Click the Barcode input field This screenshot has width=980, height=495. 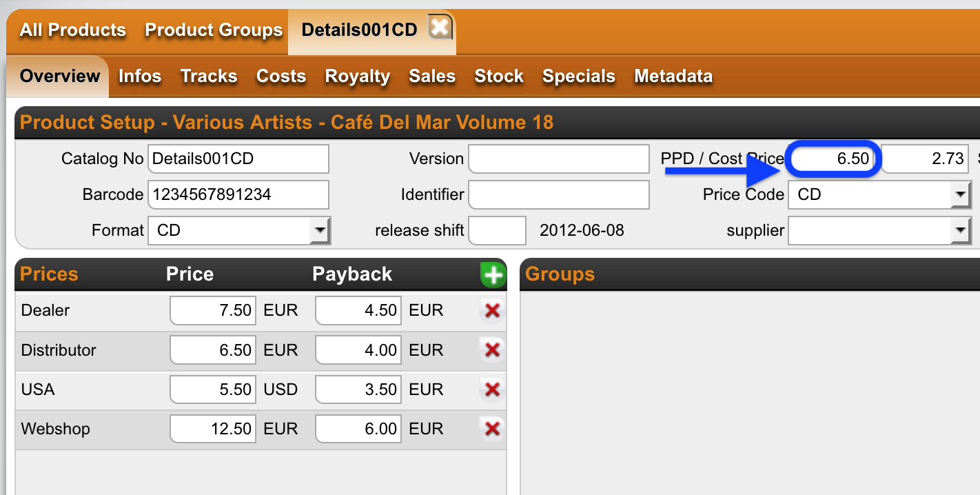pos(238,194)
